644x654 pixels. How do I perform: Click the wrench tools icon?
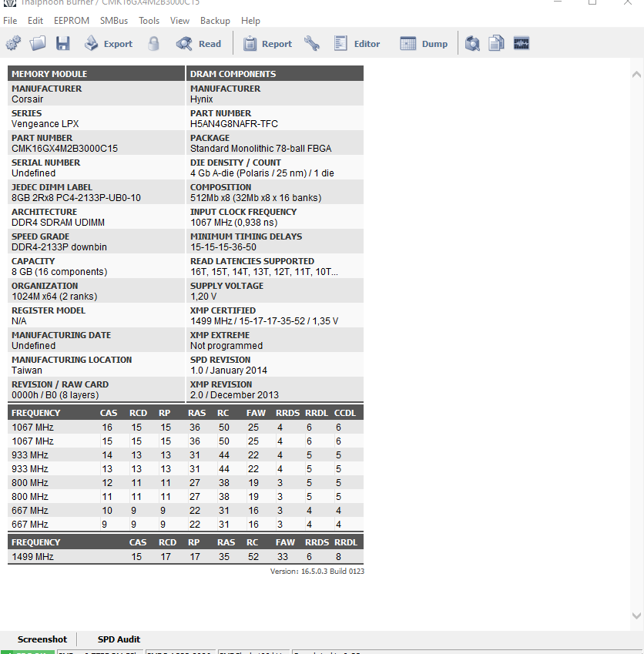click(x=311, y=43)
